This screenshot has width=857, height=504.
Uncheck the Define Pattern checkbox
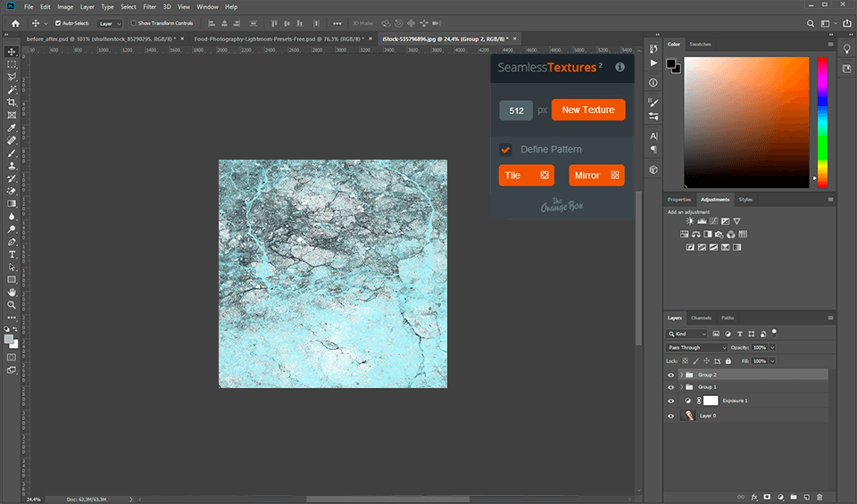click(x=505, y=149)
